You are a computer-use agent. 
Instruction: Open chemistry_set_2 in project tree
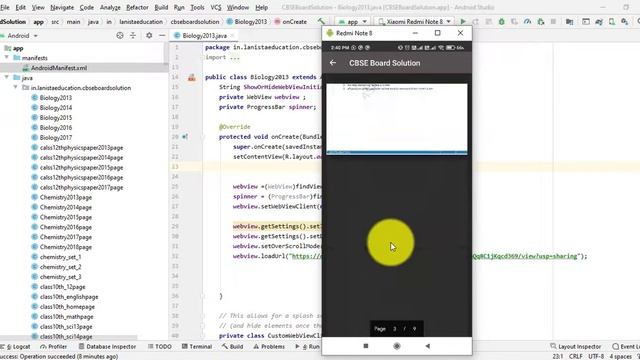60,267
